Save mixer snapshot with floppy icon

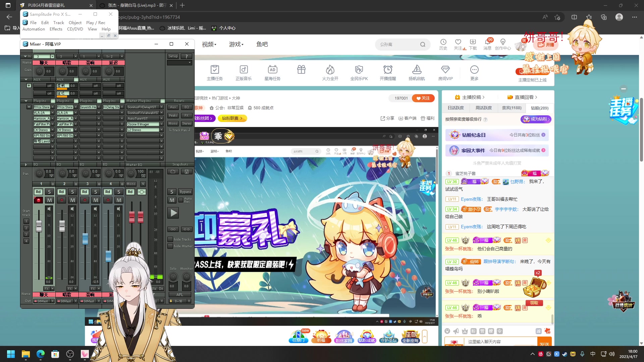[186, 172]
